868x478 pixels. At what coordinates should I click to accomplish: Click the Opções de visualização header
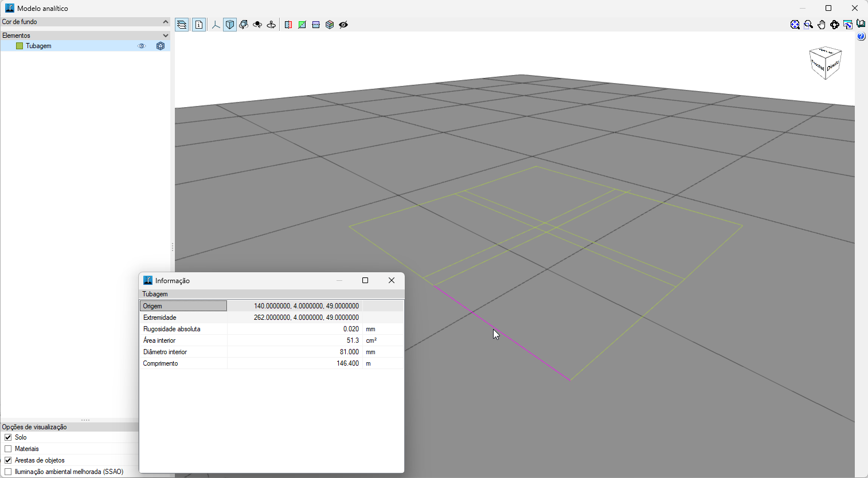(x=69, y=427)
